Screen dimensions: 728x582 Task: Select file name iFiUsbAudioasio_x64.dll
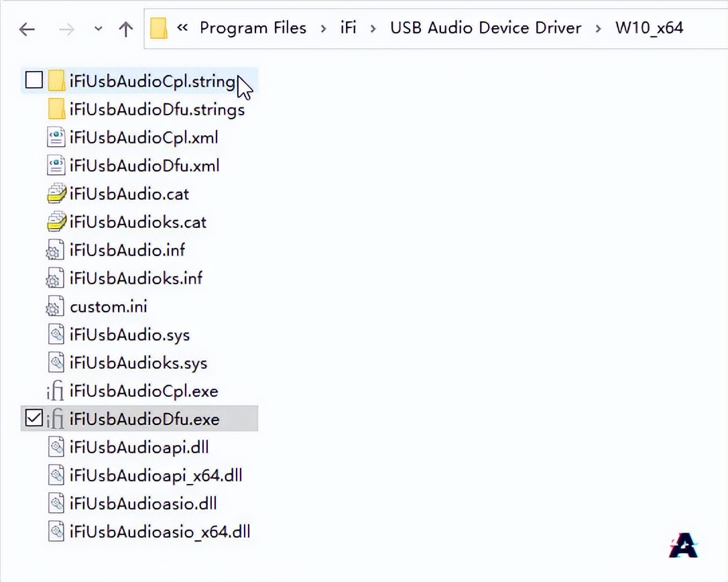(160, 532)
